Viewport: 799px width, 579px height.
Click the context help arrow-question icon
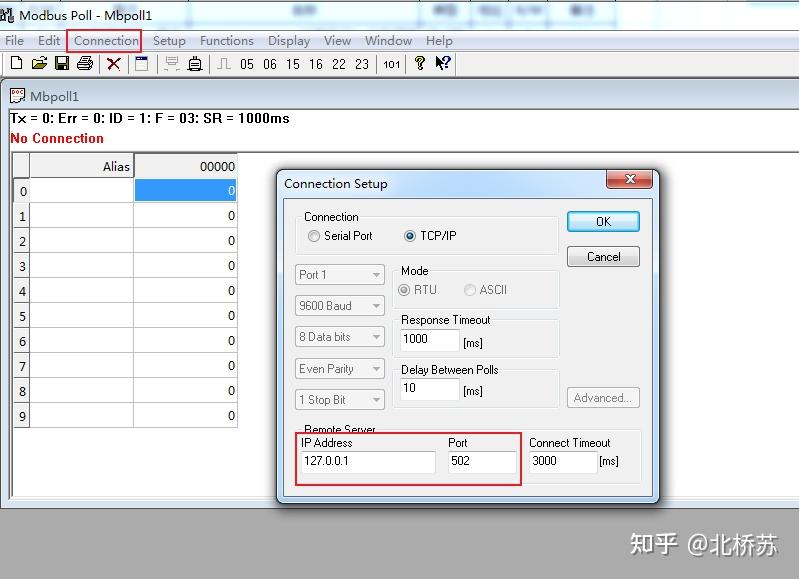(443, 63)
